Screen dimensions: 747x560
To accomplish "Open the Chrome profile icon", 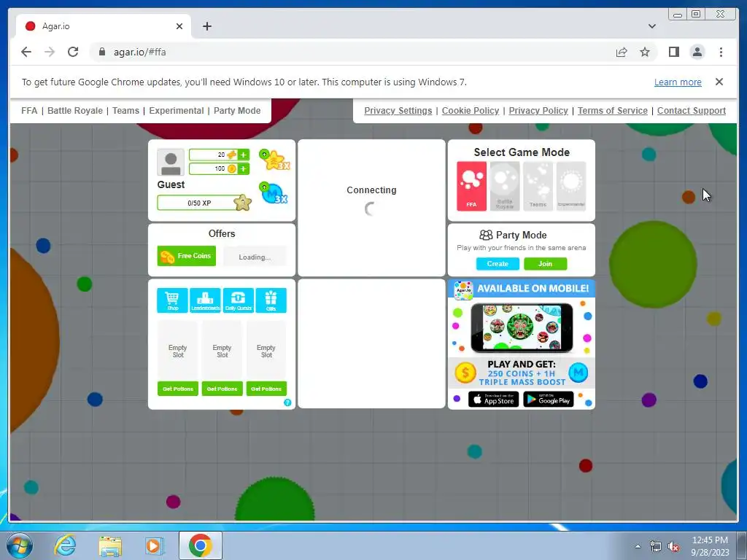I will click(697, 52).
